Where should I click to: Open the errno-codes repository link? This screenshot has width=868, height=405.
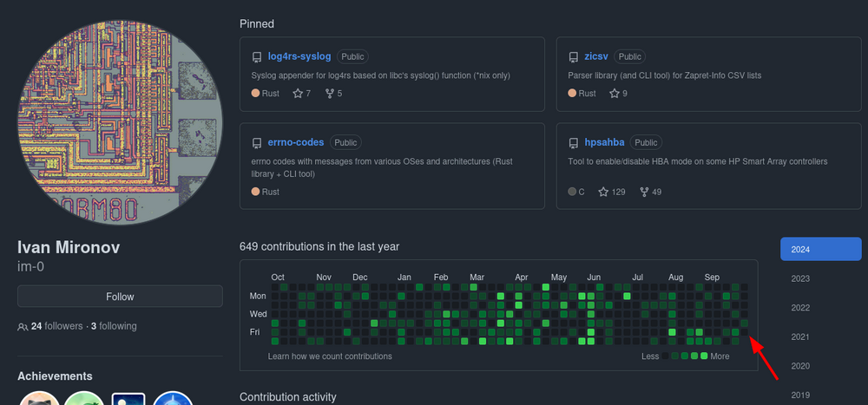tap(296, 142)
